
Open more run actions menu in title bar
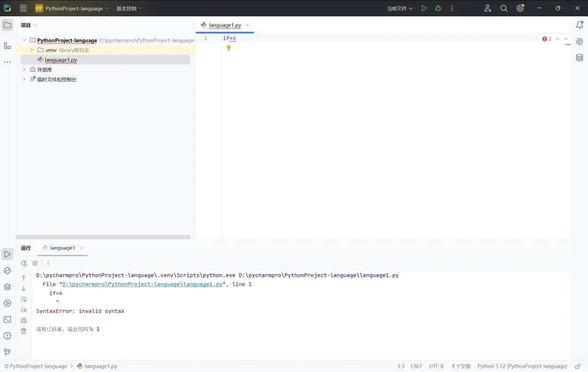452,8
